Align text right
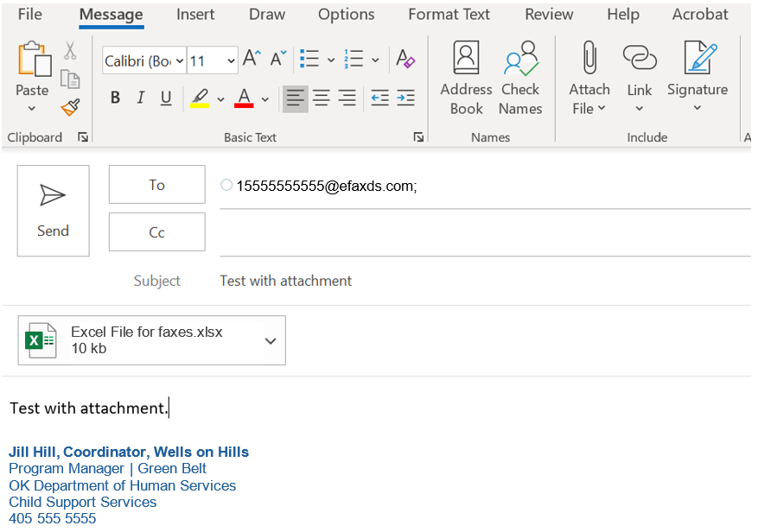 click(x=347, y=98)
